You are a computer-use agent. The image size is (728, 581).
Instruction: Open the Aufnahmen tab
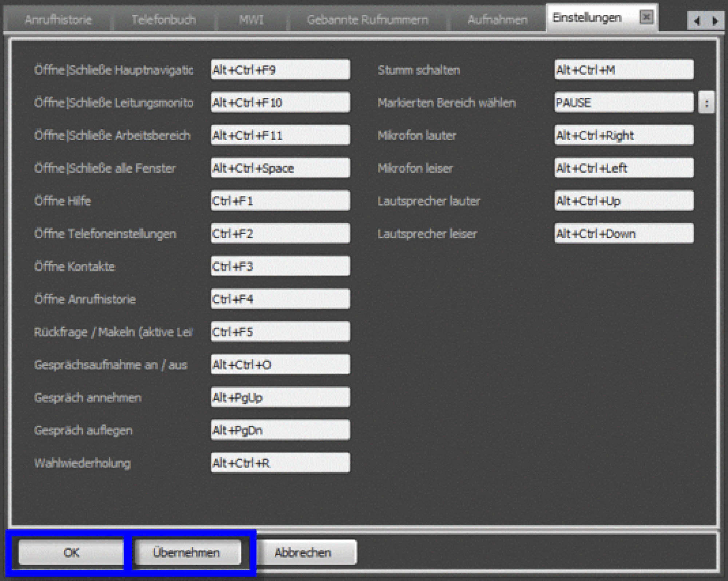pos(497,20)
